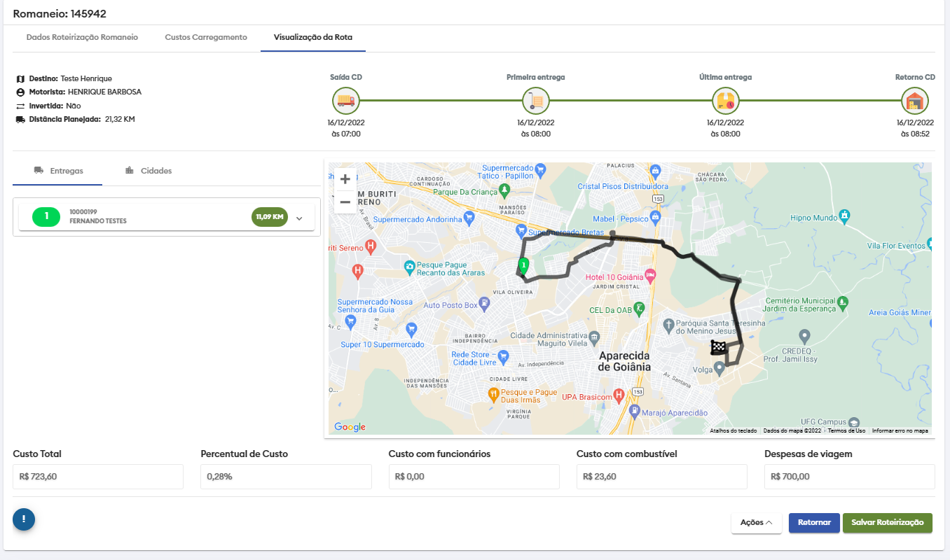Click the Última entrega package icon
Screen dimensions: 950x560
(725, 101)
